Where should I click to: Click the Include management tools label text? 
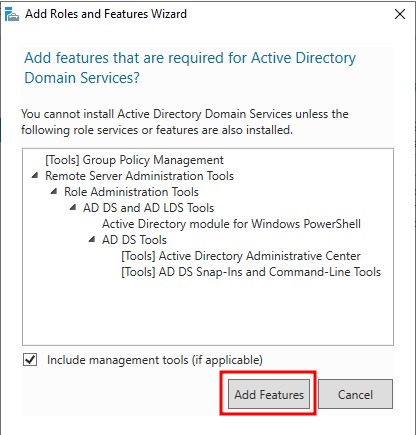[x=155, y=360]
